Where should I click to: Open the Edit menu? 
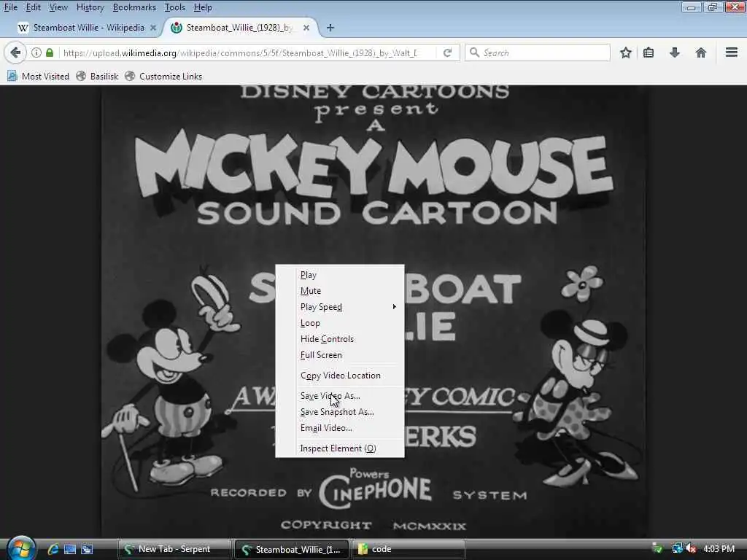[33, 7]
